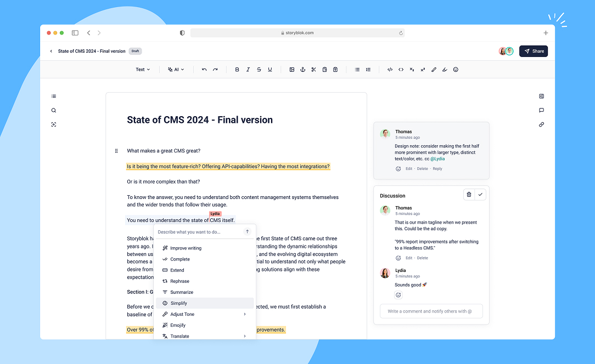Apply strikethrough formatting
595x364 pixels.
[259, 70]
